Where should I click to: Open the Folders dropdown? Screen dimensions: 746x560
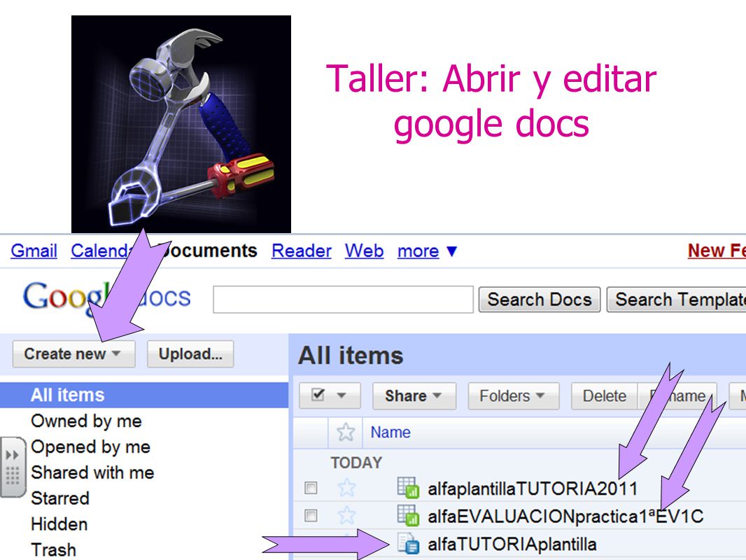[514, 396]
